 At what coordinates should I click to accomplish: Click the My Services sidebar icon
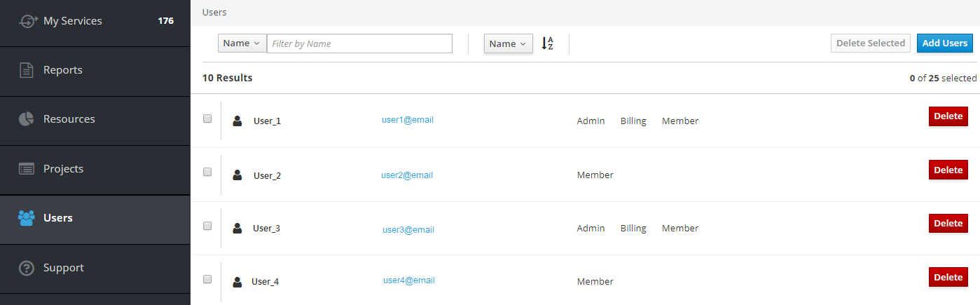pos(27,21)
